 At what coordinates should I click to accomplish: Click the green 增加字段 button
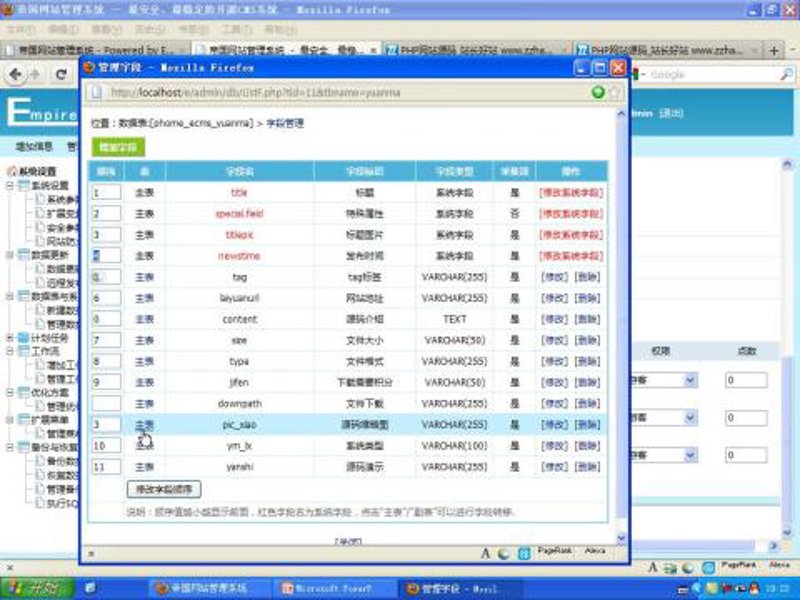(x=118, y=147)
